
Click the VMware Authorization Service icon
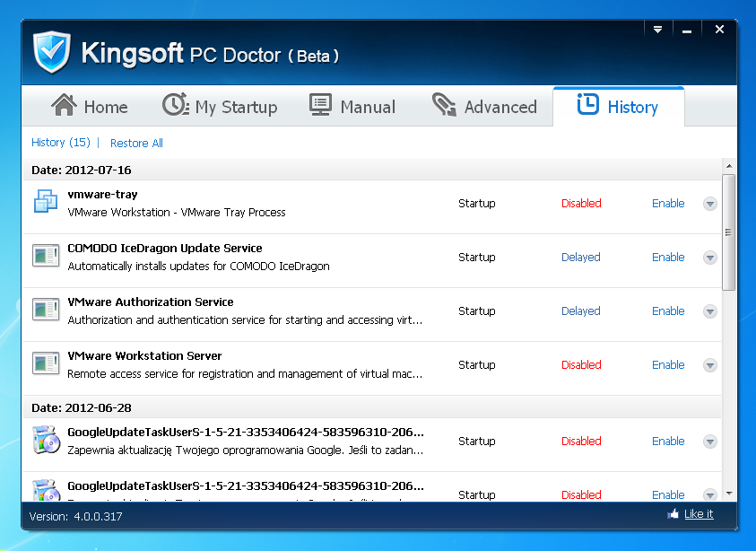coord(46,310)
